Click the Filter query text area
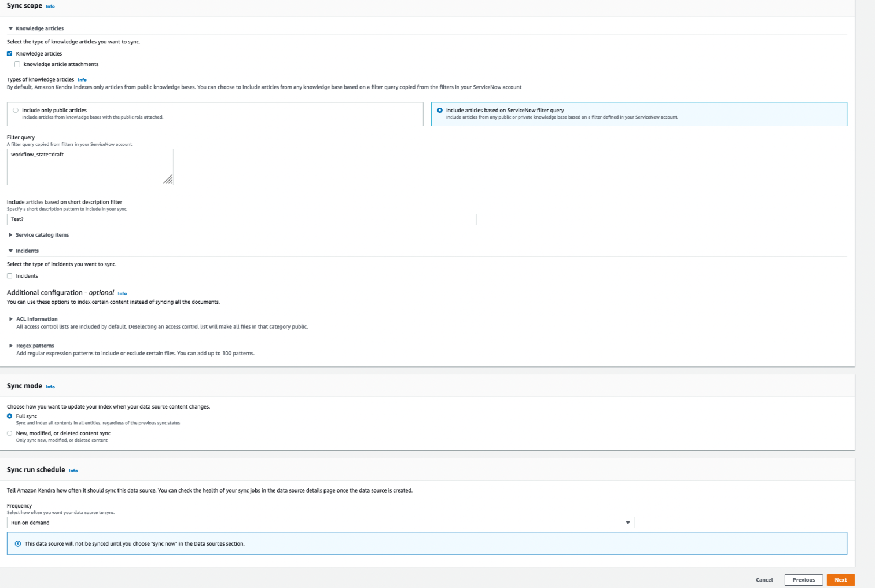Screen dimensions: 875x588 (x=90, y=167)
